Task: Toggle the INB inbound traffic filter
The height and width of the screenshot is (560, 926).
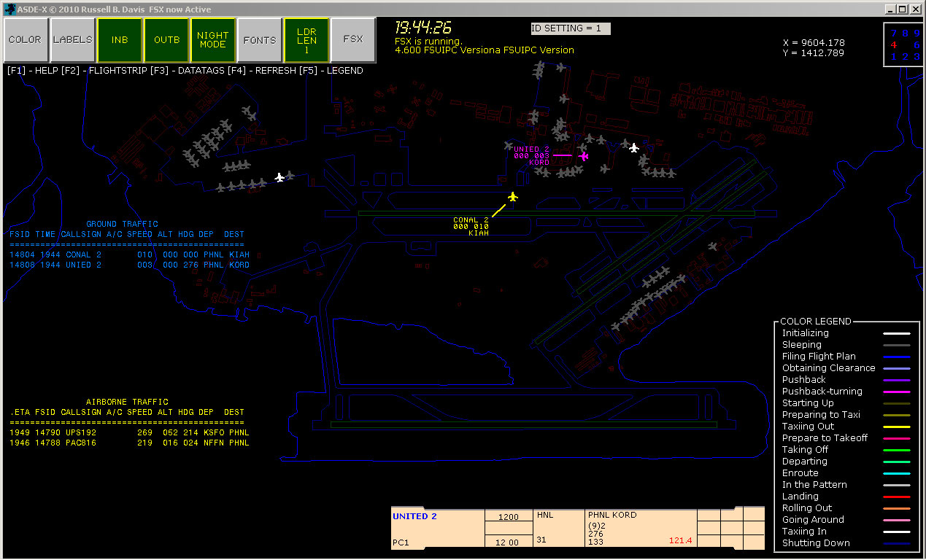Action: coord(119,40)
